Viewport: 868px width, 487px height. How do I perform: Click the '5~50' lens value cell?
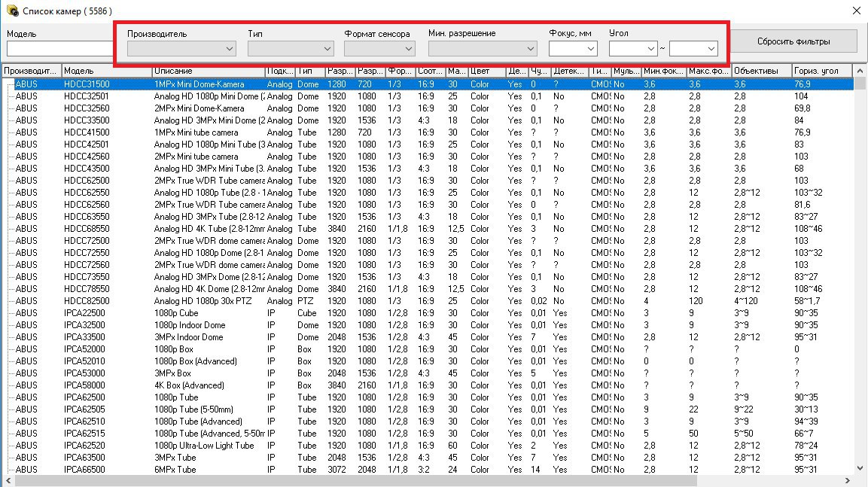coord(744,434)
